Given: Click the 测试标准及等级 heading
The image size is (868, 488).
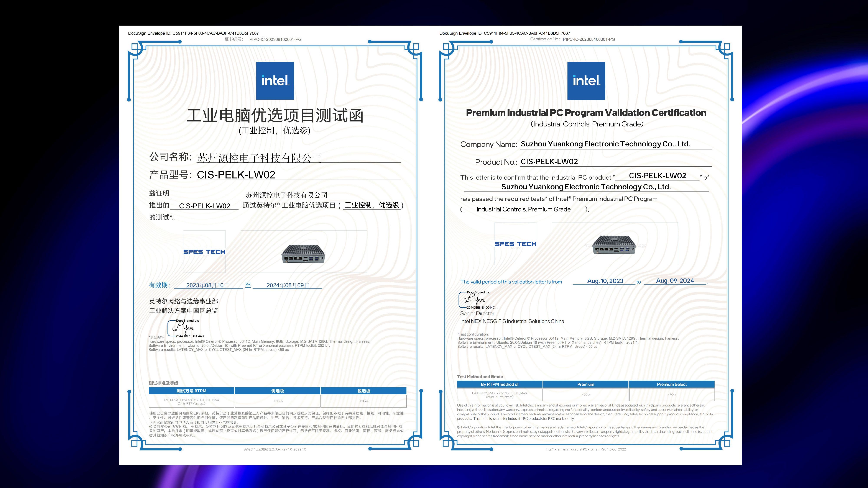Looking at the screenshot, I should point(163,383).
